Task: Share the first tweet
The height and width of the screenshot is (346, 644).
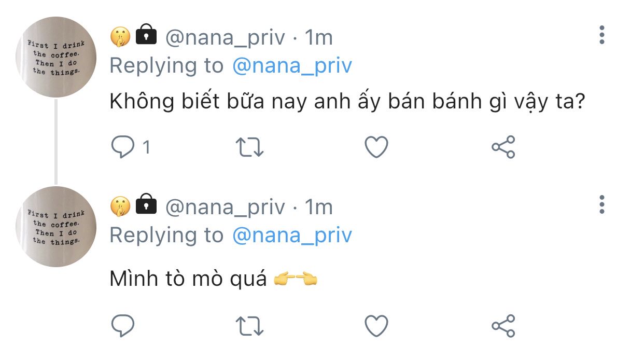Action: pos(503,147)
